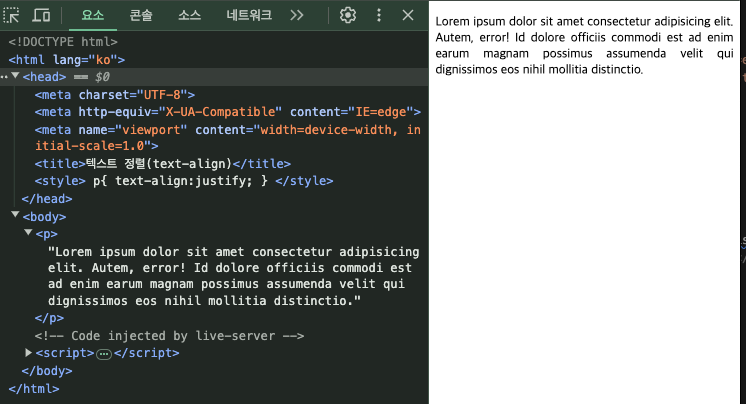
Task: Select the Lorem ipsum text node in DOM
Action: [x=234, y=276]
